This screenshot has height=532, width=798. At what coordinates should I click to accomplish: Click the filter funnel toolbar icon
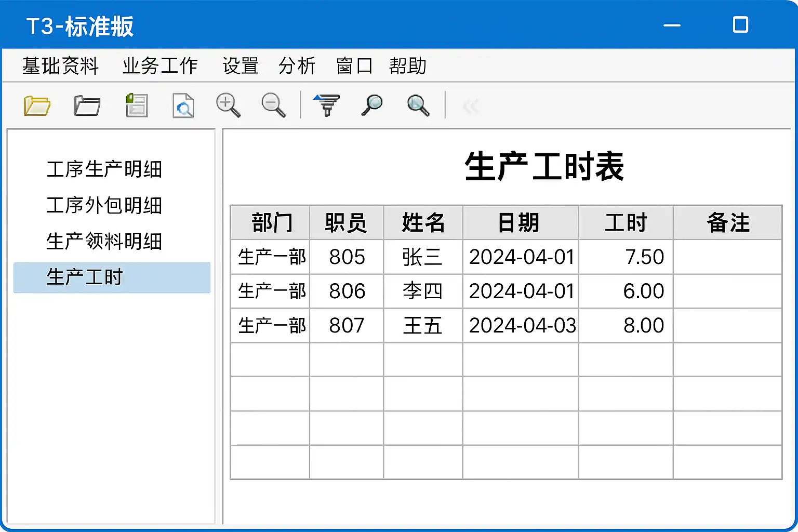pyautogui.click(x=326, y=105)
